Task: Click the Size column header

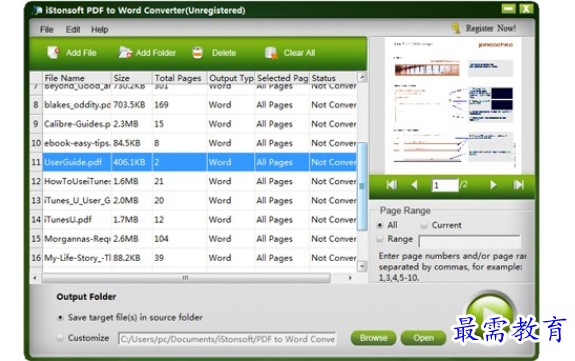Action: point(132,78)
